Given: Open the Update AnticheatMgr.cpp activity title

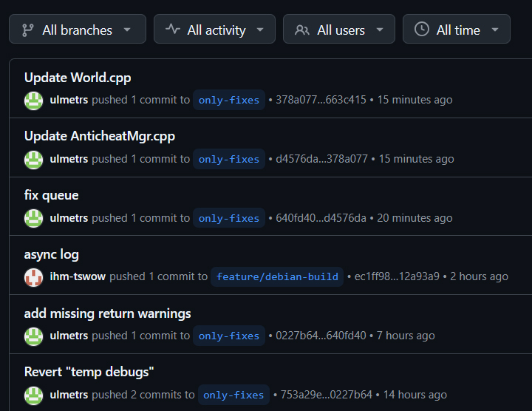Looking at the screenshot, I should tap(100, 137).
